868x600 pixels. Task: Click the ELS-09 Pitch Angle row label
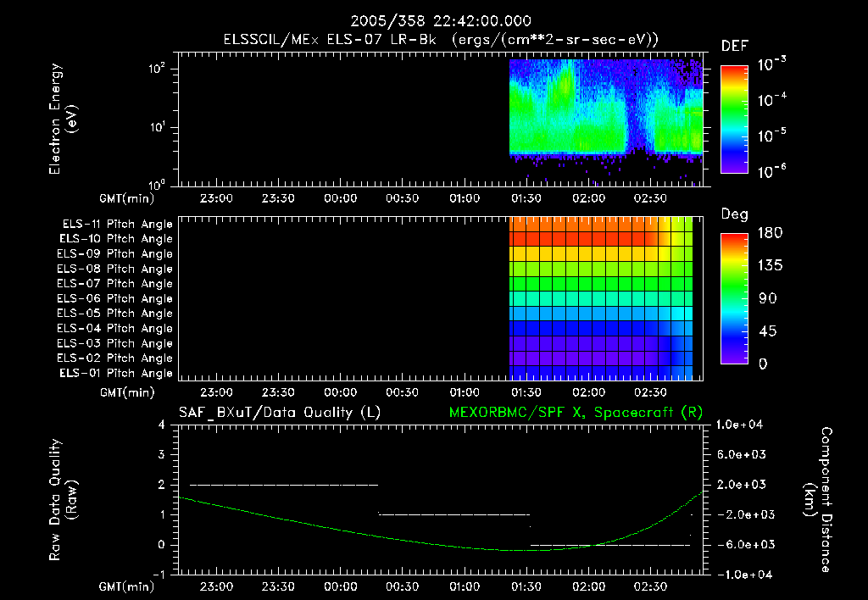pyautogui.click(x=114, y=254)
